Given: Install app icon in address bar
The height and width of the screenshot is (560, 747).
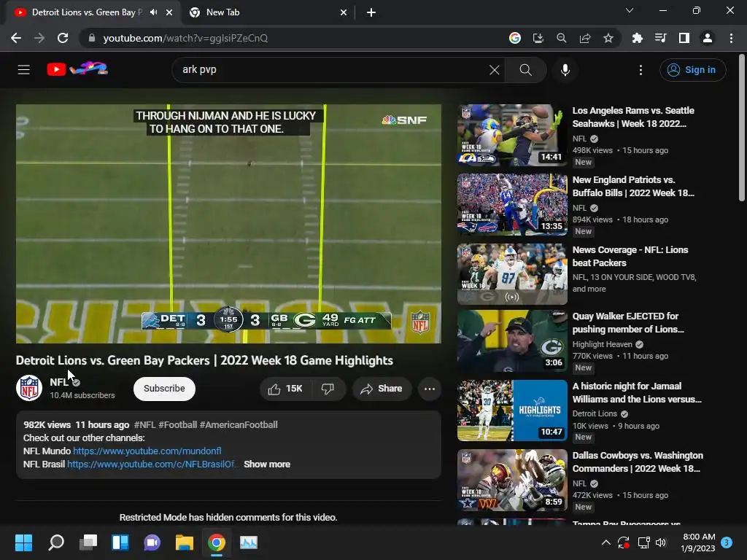Looking at the screenshot, I should coord(538,38).
